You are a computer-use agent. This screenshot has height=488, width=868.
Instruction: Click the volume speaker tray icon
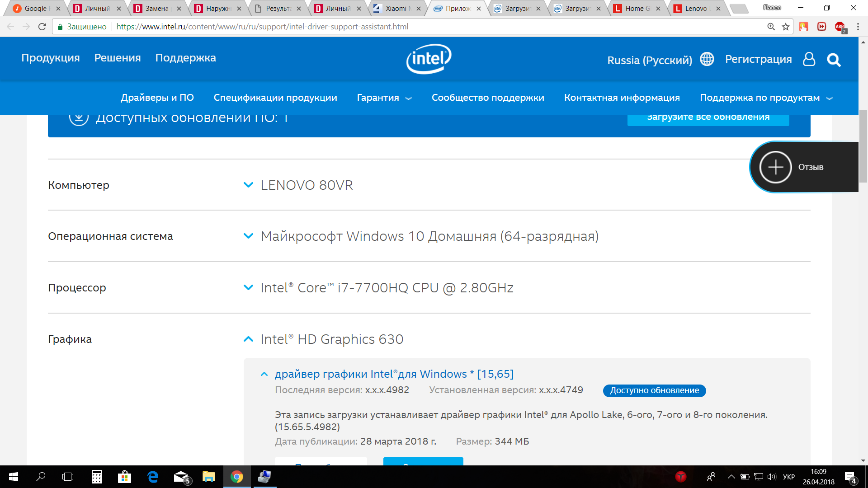pyautogui.click(x=771, y=477)
